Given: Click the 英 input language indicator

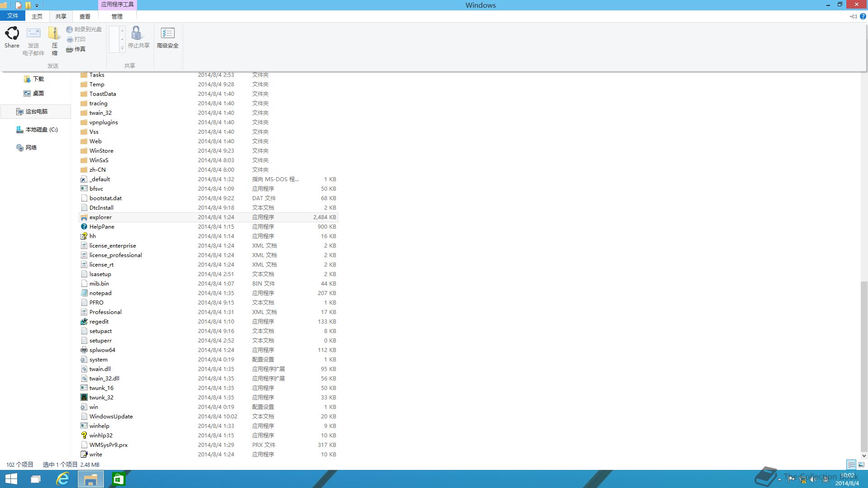Looking at the screenshot, I should point(826,479).
